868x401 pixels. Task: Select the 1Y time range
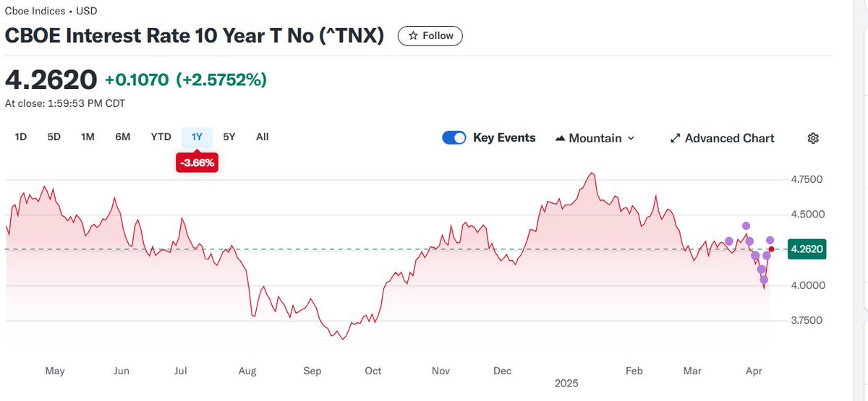coord(197,137)
